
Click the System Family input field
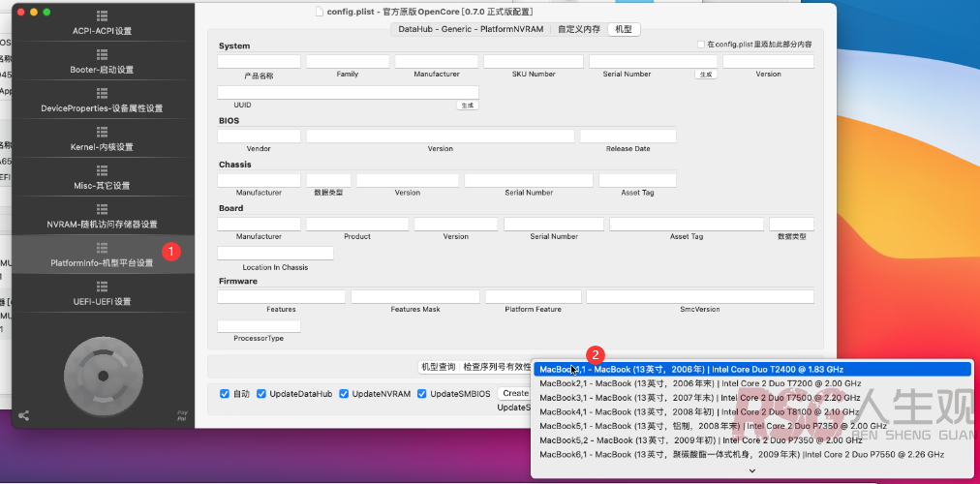coord(348,62)
